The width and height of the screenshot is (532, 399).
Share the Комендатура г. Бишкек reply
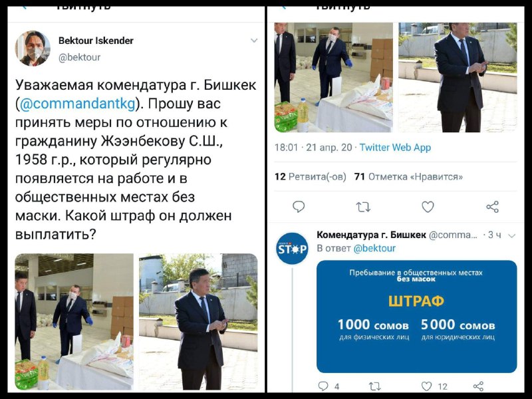(478, 386)
